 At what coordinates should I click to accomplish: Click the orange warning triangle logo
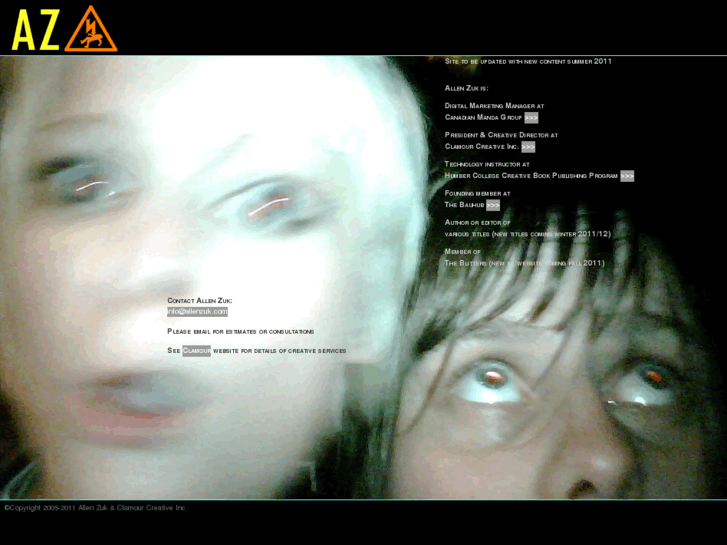coord(91,29)
